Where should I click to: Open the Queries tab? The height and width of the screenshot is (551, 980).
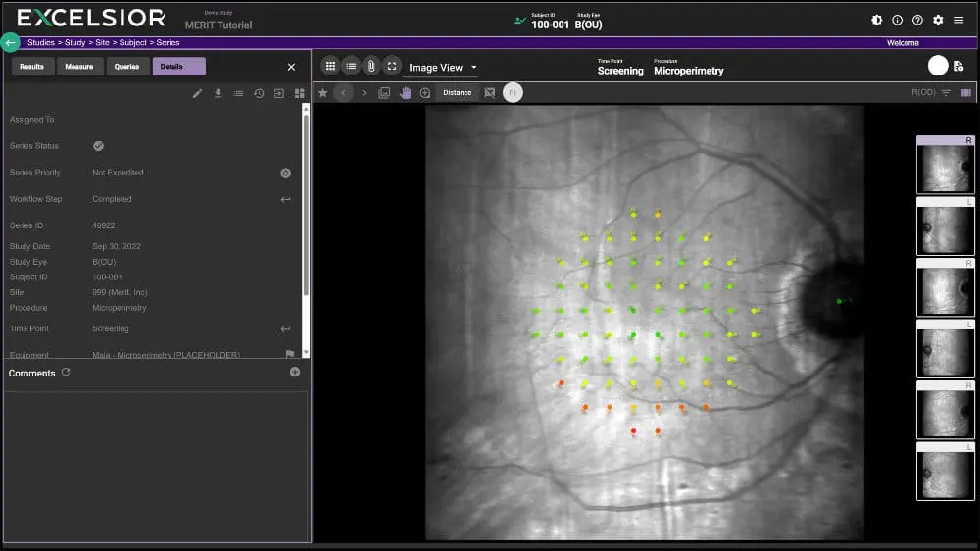[x=126, y=67]
